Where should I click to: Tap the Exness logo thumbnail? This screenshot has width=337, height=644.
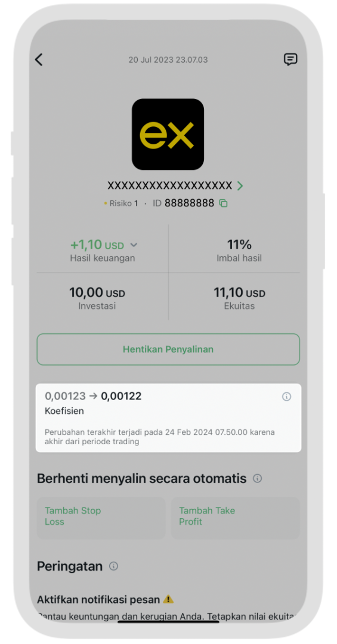tap(168, 134)
